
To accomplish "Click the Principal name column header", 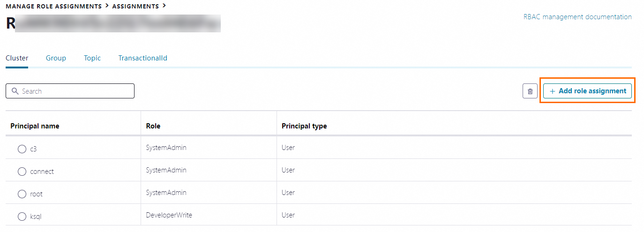I will (35, 126).
